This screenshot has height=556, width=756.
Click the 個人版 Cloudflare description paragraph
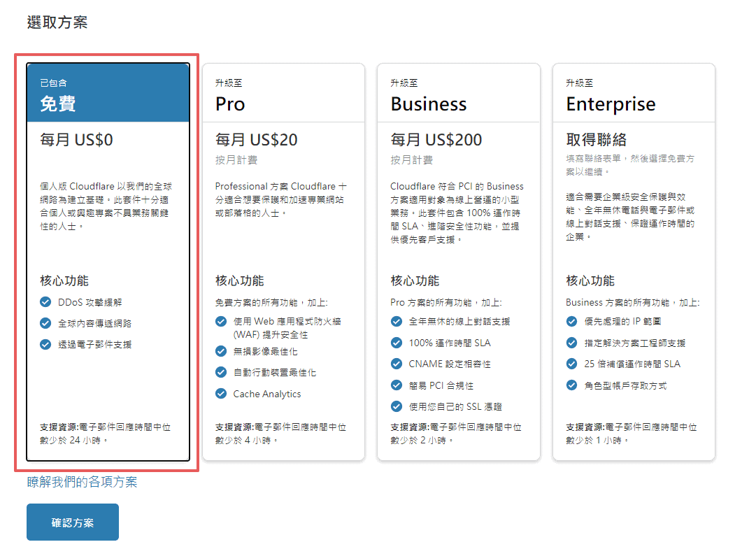pyautogui.click(x=106, y=206)
